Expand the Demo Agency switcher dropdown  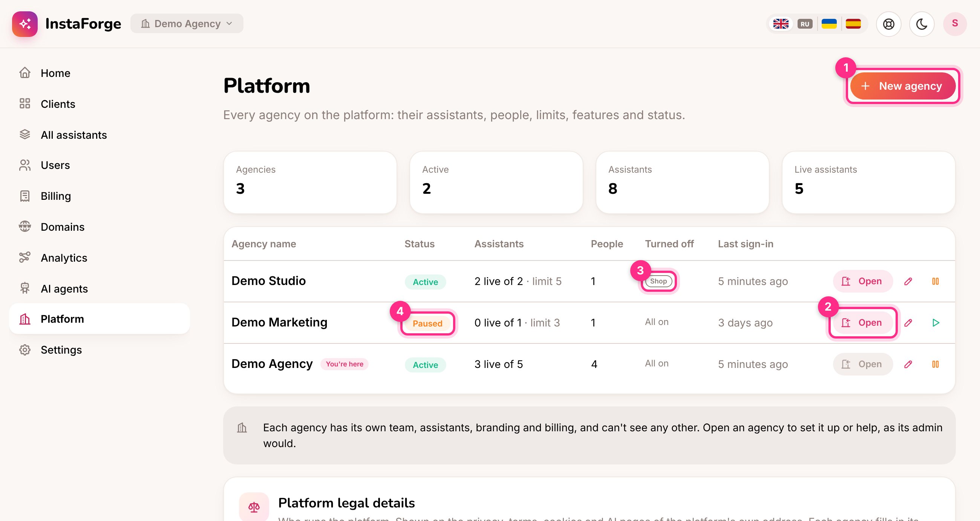click(187, 24)
